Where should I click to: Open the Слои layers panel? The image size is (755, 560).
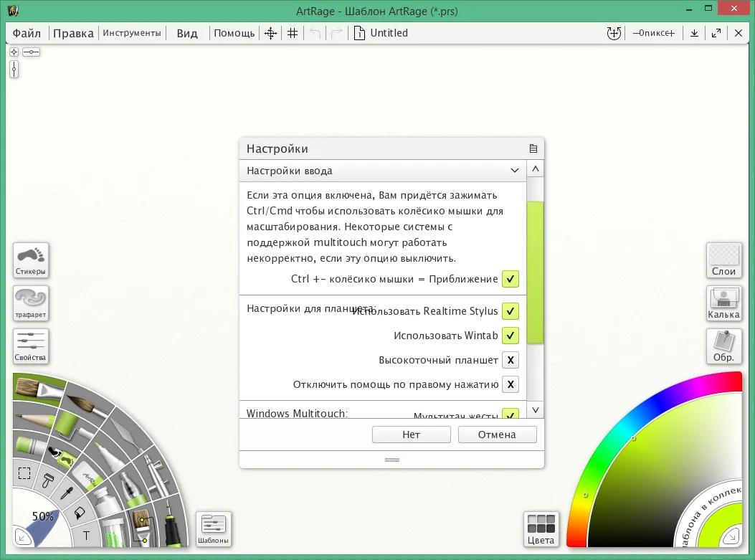723,260
